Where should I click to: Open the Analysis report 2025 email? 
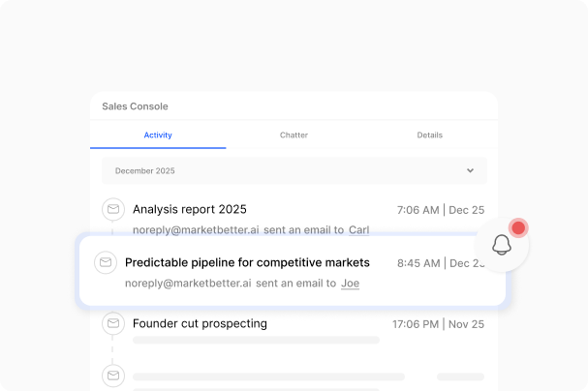tap(190, 209)
